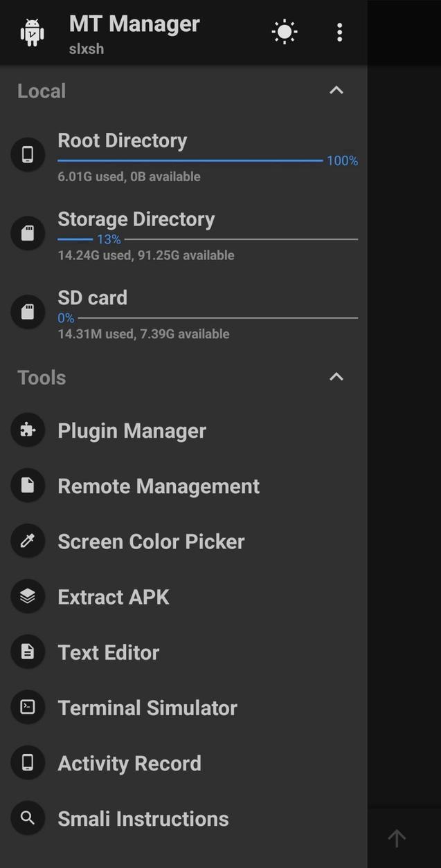Open Remote Management

click(158, 486)
